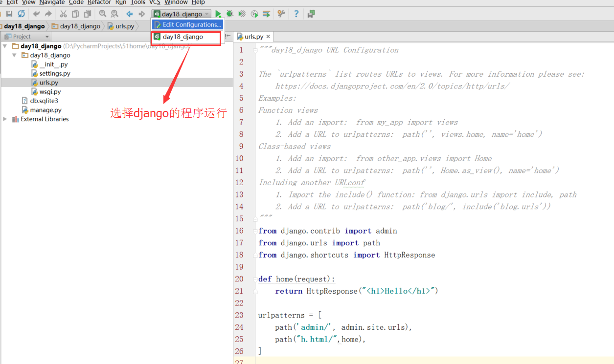Open the Run menu
This screenshot has height=364, width=614.
coord(121,2)
